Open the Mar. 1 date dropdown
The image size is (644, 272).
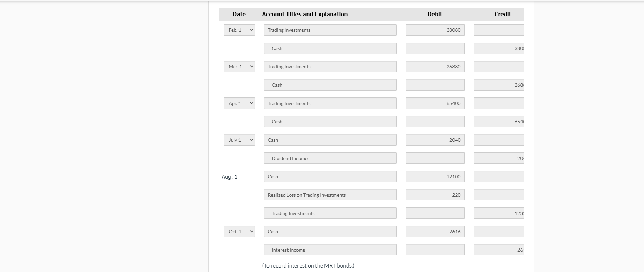239,66
